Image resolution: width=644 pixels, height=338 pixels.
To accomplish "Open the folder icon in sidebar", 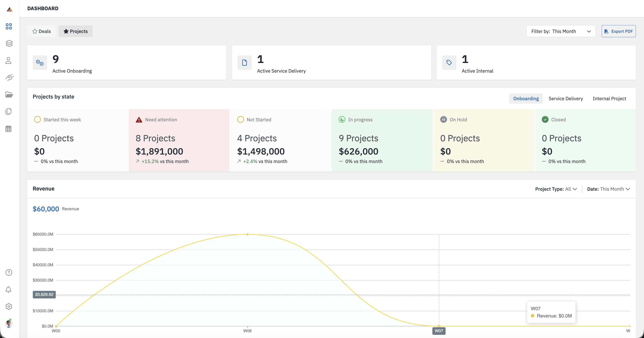I will pos(9,95).
